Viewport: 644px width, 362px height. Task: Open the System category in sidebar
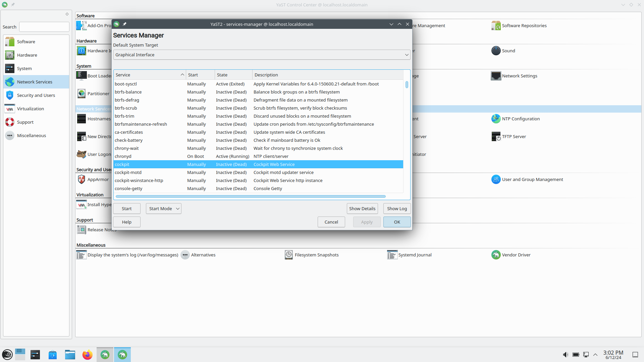(x=36, y=68)
